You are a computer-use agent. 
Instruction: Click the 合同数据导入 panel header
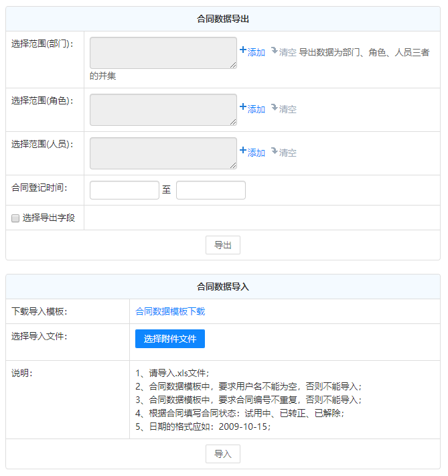[223, 287]
